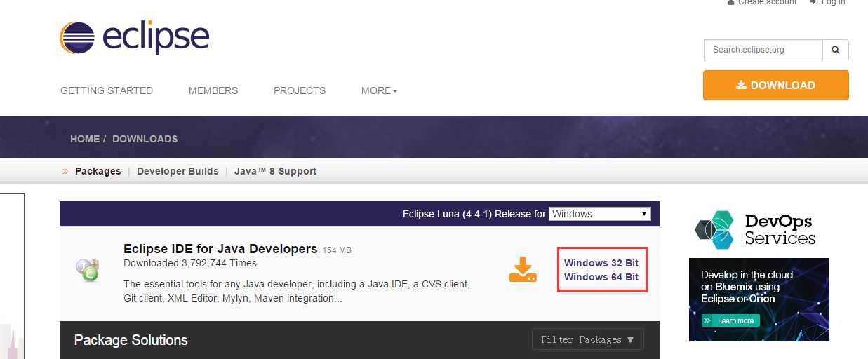Click Eclipse Luna (4.4.1) Release text

(474, 214)
